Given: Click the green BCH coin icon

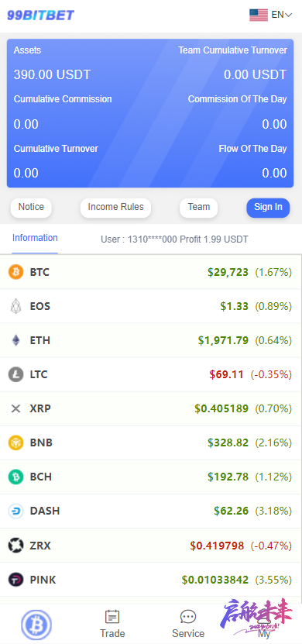Looking at the screenshot, I should pyautogui.click(x=15, y=477).
